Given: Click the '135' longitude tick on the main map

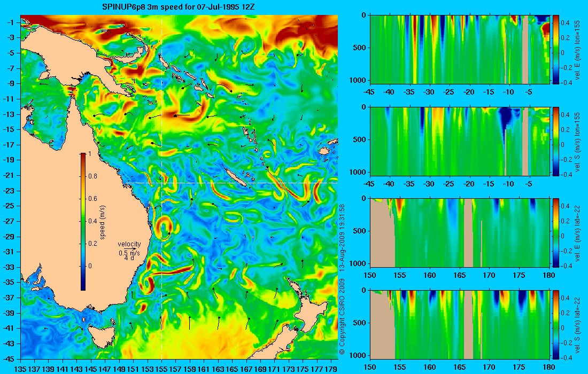Looking at the screenshot, I should click(x=20, y=369).
